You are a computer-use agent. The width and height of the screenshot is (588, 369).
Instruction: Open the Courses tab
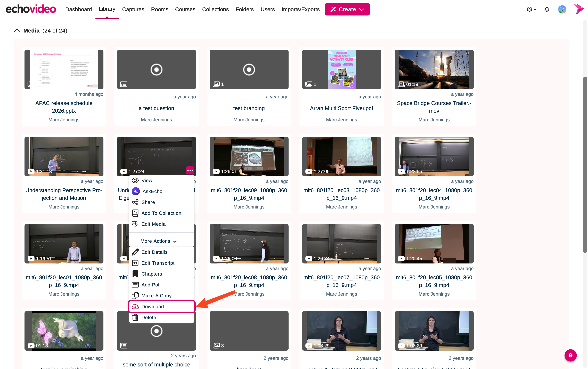coord(185,9)
